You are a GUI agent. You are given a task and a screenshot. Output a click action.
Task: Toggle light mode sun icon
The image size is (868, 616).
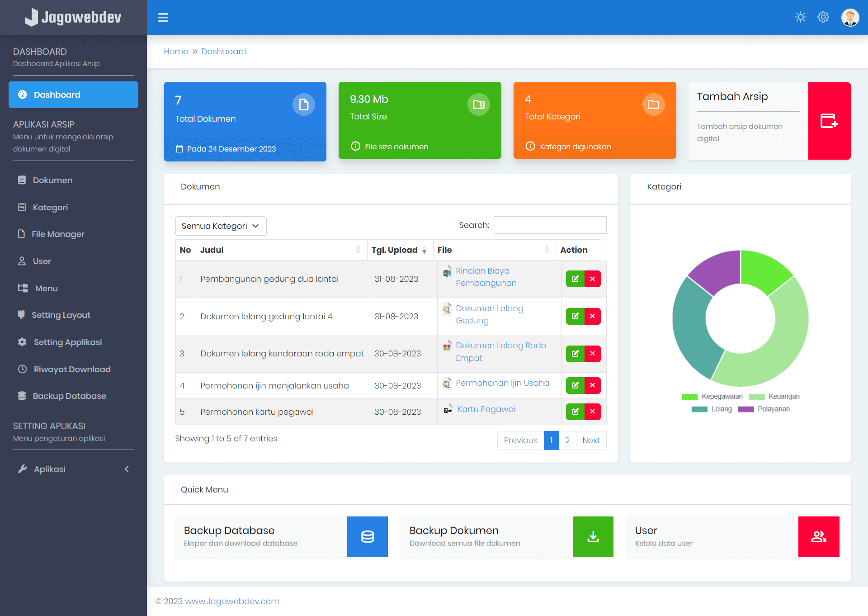[x=801, y=17]
